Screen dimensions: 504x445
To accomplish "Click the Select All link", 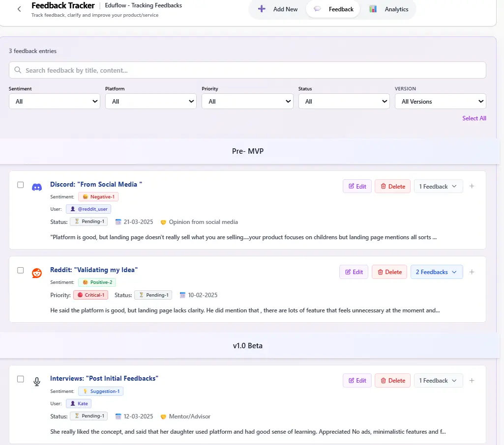I will [x=474, y=118].
